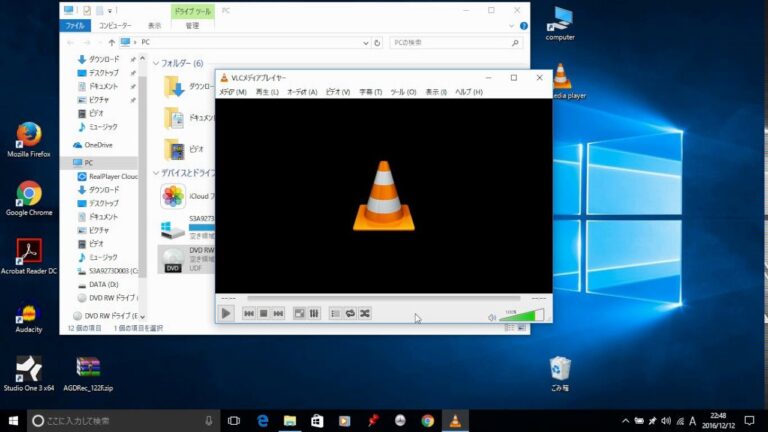This screenshot has width=768, height=432.
Task: Launch Microsoft Edge from taskbar
Action: pos(263,421)
